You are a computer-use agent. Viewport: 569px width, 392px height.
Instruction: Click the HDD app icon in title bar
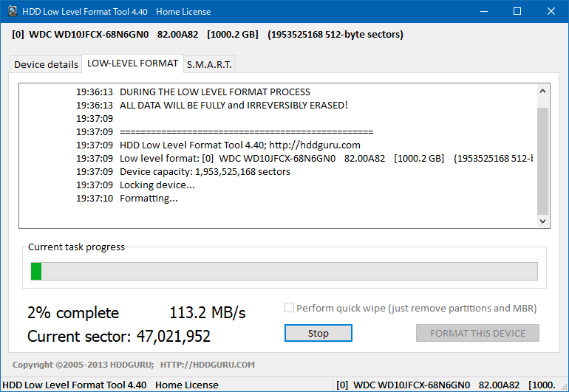13,11
